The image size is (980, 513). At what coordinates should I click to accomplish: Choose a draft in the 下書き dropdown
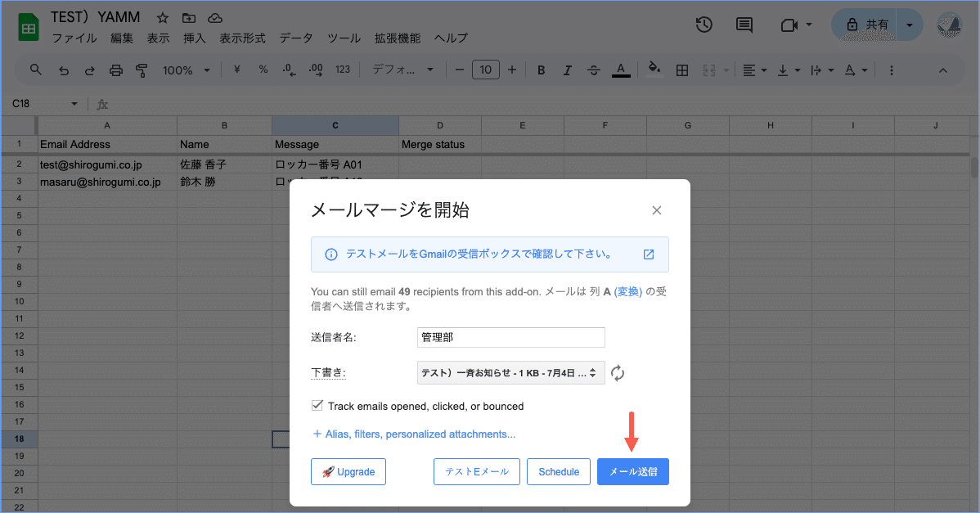(510, 373)
